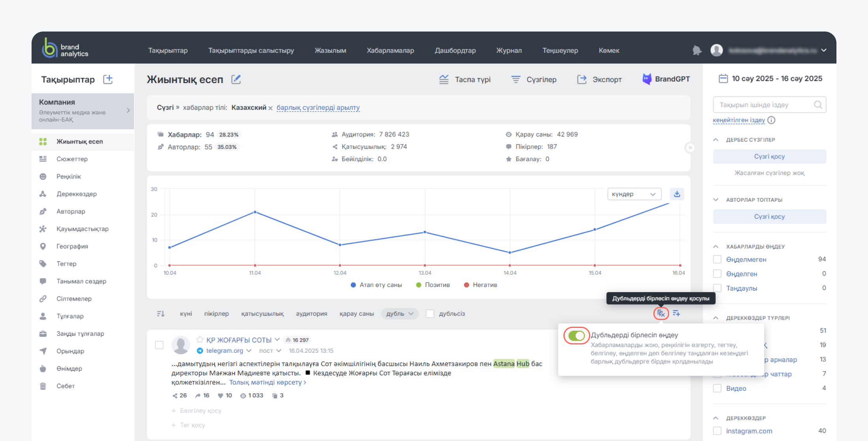The width and height of the screenshot is (868, 441).
Task: Open Тақырыптарды салыстыру menu
Action: (x=251, y=50)
